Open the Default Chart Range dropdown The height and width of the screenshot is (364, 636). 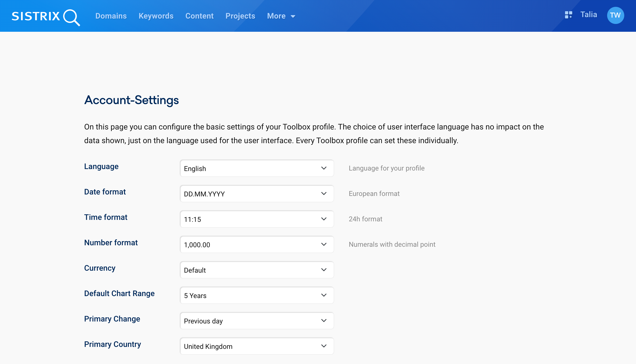click(x=257, y=296)
